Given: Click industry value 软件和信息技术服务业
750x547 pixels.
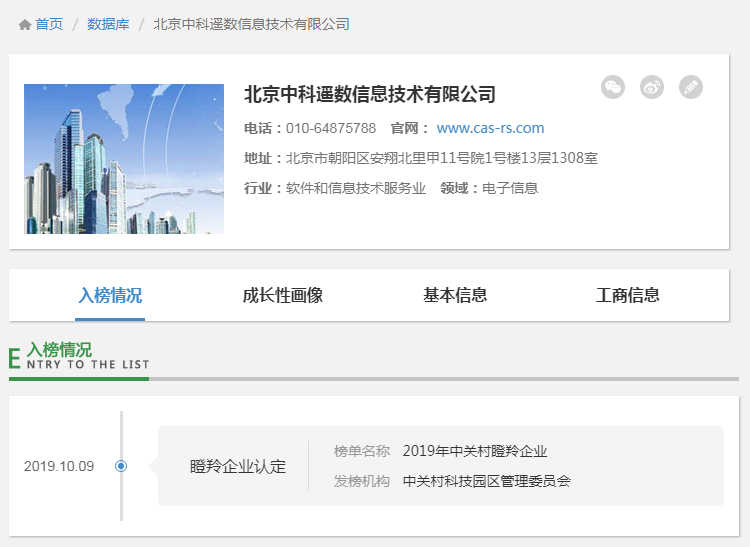Looking at the screenshot, I should [356, 188].
